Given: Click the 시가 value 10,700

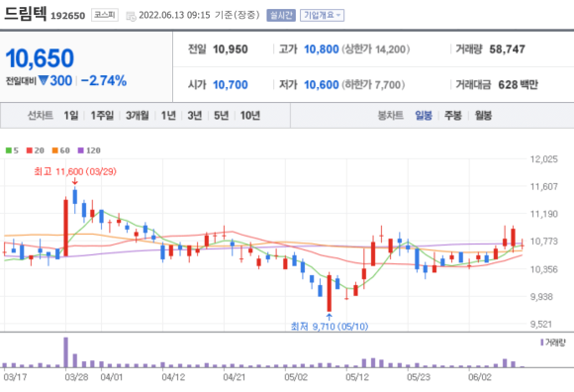Looking at the screenshot, I should 231,85.
